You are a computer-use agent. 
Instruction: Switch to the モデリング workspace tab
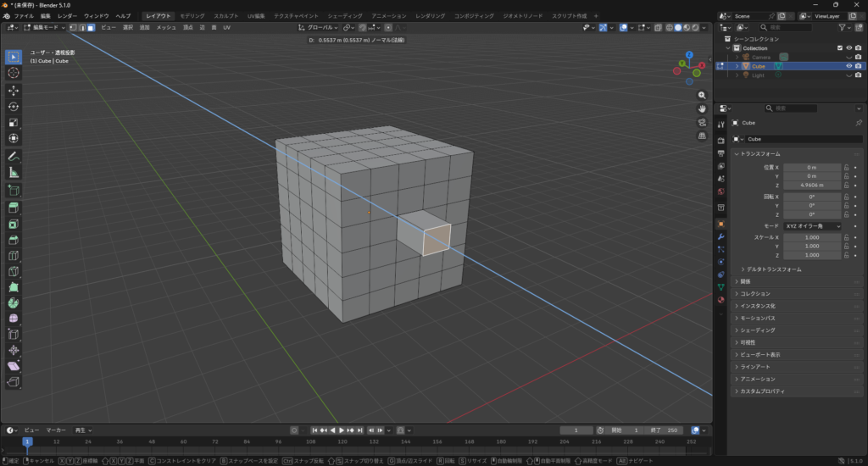(192, 16)
